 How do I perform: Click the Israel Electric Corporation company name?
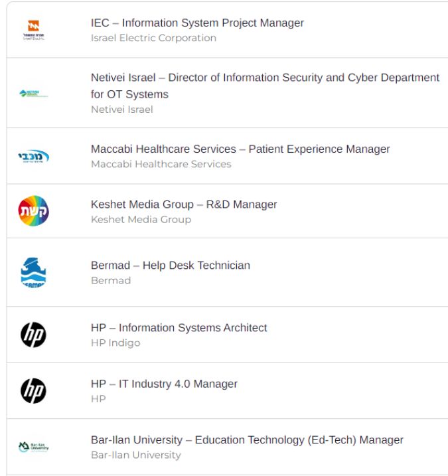coord(153,38)
